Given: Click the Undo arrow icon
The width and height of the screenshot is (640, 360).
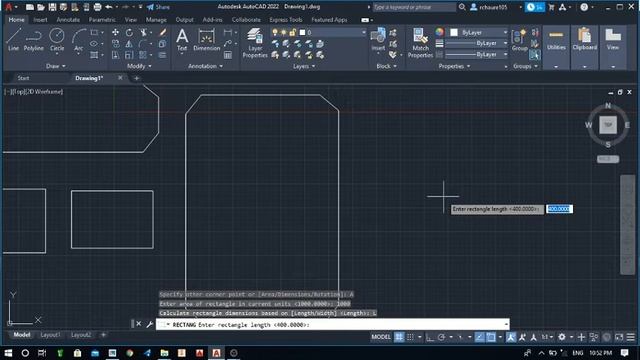Looking at the screenshot, I should pos(109,7).
